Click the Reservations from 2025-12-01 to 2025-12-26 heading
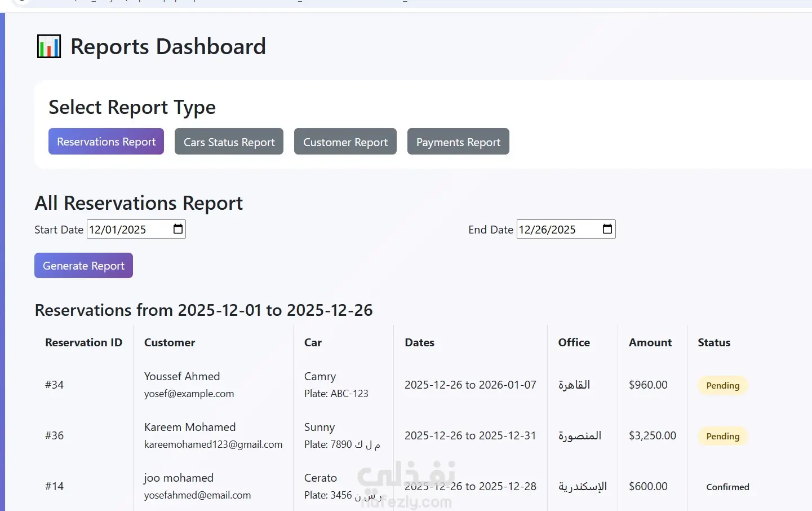Image resolution: width=812 pixels, height=511 pixels. coord(204,310)
